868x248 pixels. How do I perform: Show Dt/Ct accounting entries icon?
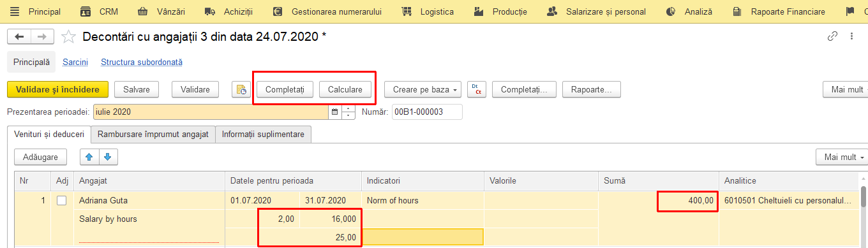pyautogui.click(x=477, y=90)
